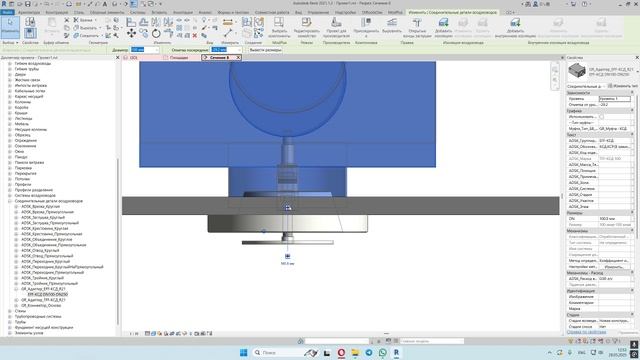Open Opera browser from taskbar
Viewport: 640px width, 360px height.
click(x=341, y=352)
